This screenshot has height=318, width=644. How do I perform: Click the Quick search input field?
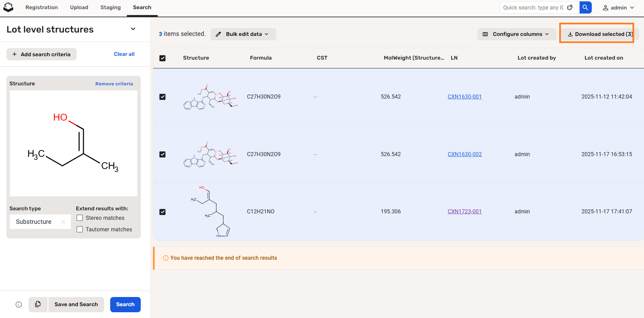pos(533,7)
